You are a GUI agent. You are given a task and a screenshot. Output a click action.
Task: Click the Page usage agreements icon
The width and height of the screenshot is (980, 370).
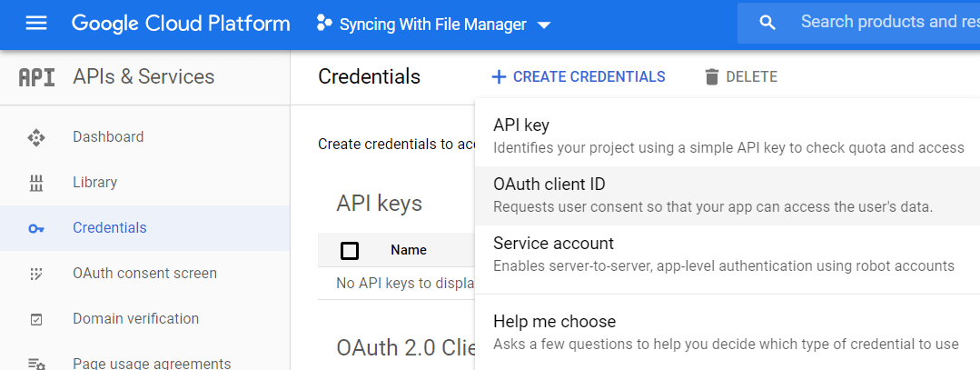coord(36,364)
